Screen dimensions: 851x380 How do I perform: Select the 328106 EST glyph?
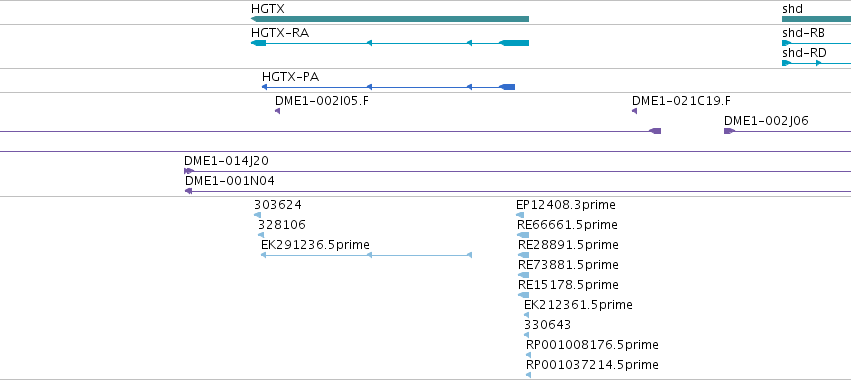coord(261,235)
